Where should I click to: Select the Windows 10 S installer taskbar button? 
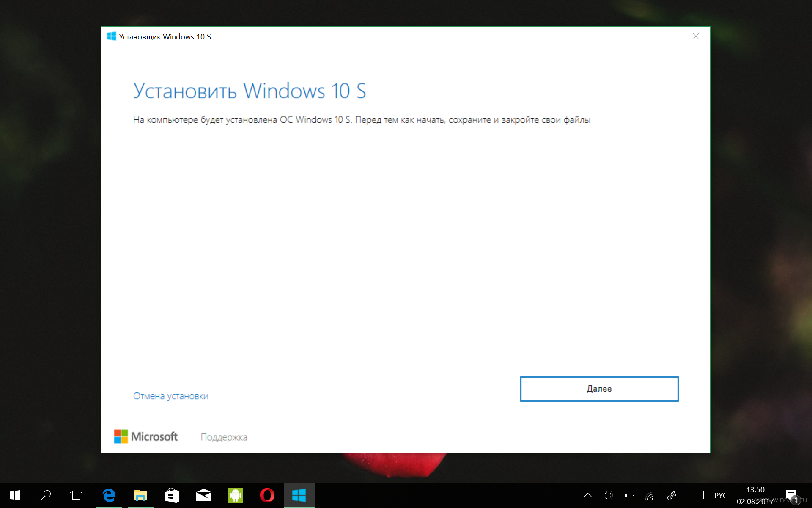[299, 495]
